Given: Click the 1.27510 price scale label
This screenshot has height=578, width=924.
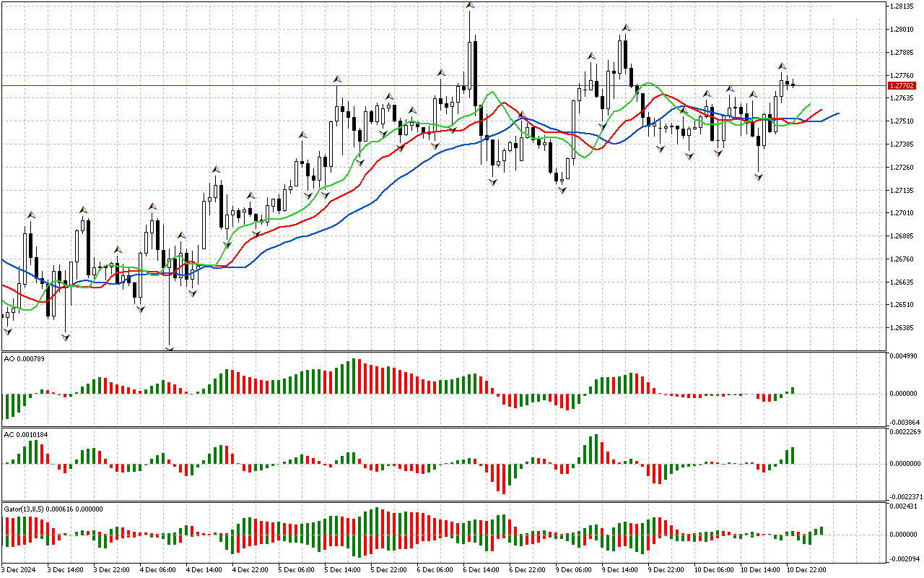Looking at the screenshot, I should pos(902,121).
